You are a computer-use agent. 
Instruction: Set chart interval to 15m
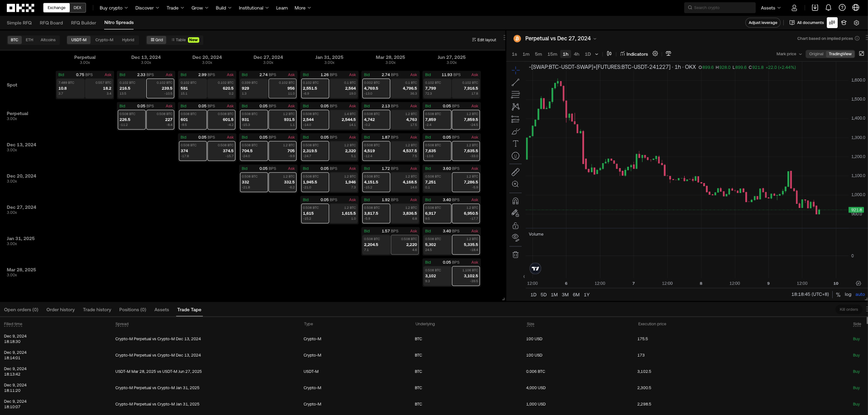[552, 54]
